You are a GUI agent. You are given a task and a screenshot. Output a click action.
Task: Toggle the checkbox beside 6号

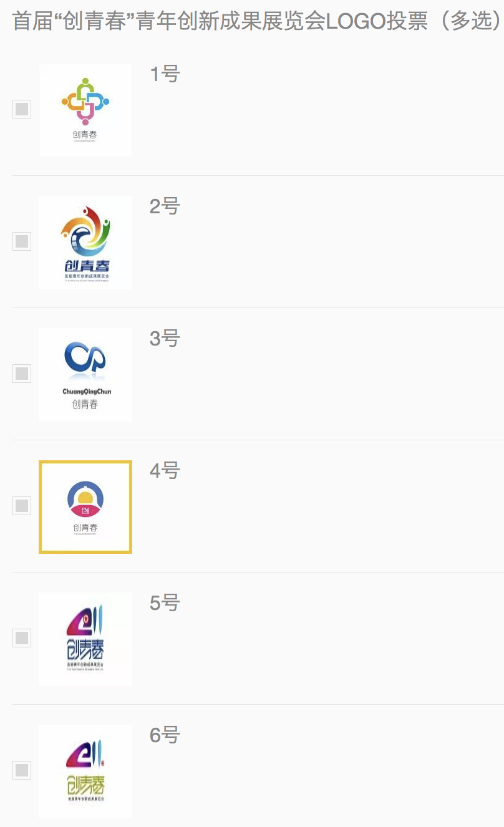(x=22, y=770)
